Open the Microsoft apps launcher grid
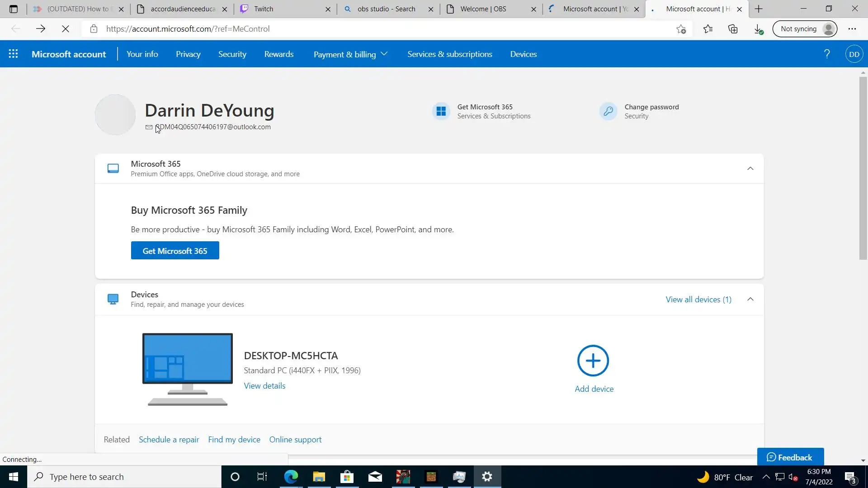Viewport: 868px width, 488px height. [x=13, y=54]
